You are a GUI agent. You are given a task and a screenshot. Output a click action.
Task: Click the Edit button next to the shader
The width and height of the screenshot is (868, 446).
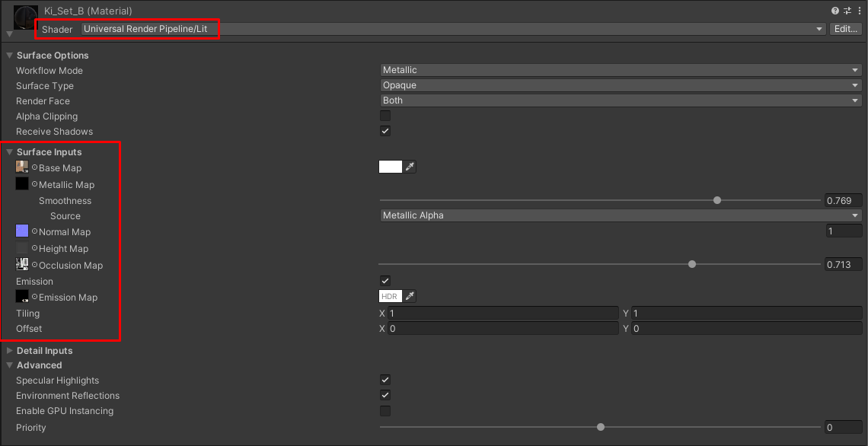845,28
